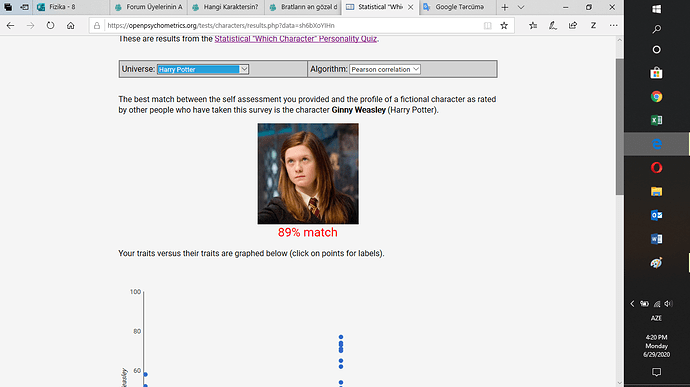Click the volume speaker tray icon
690x387 pixels.
pos(668,304)
